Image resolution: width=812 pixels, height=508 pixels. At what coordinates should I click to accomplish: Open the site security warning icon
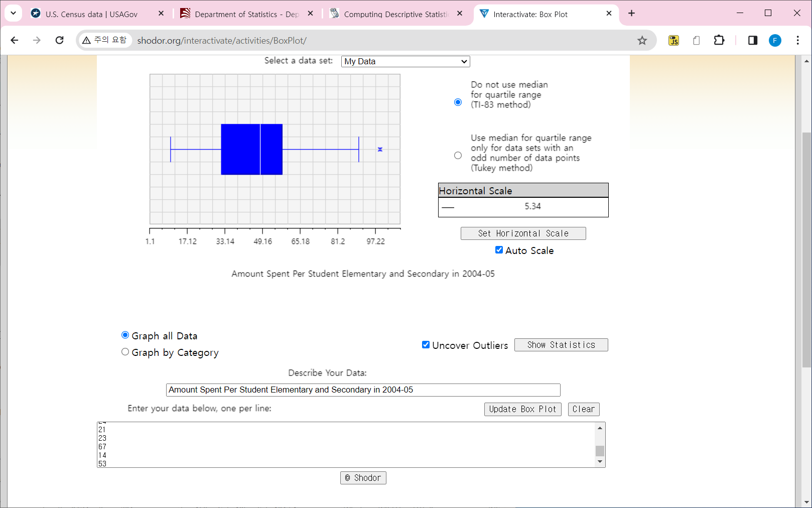tap(86, 40)
